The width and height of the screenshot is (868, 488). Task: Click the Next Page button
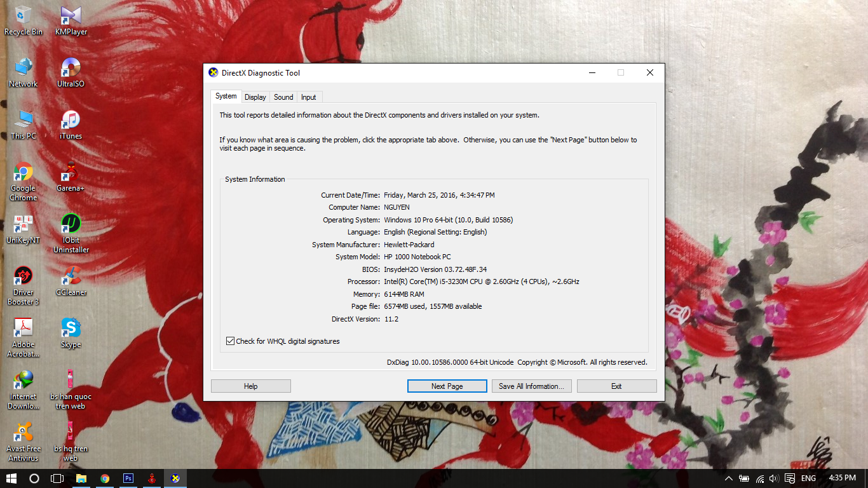pyautogui.click(x=447, y=386)
